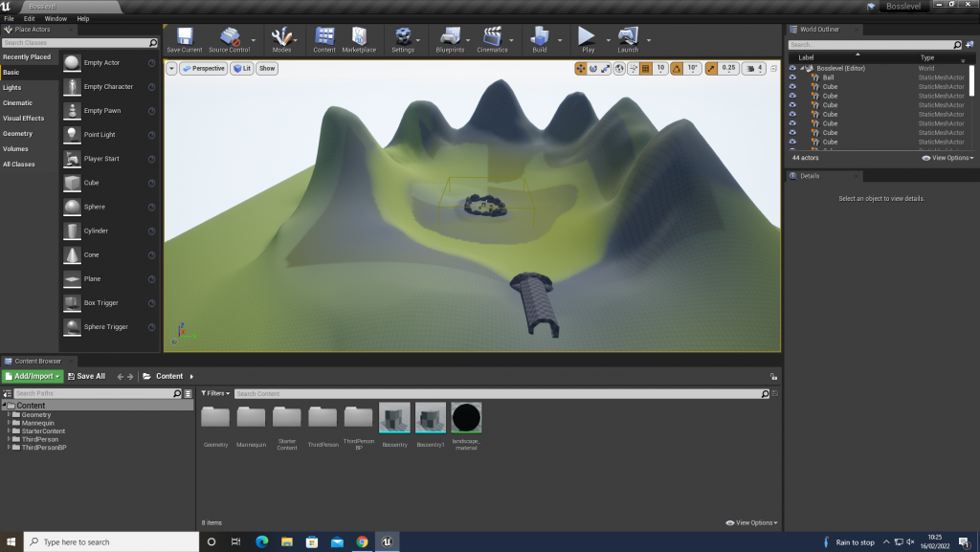Image resolution: width=980 pixels, height=552 pixels.
Task: Open the Help menu
Action: click(83, 19)
